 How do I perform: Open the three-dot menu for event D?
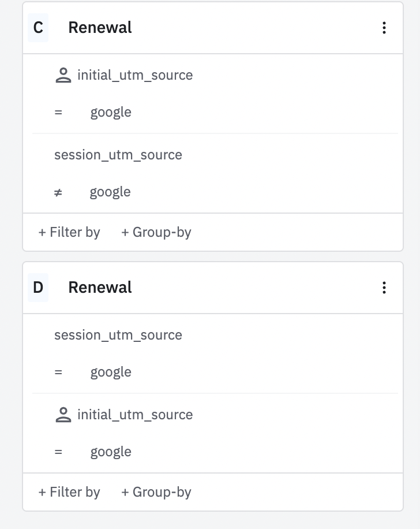(384, 288)
